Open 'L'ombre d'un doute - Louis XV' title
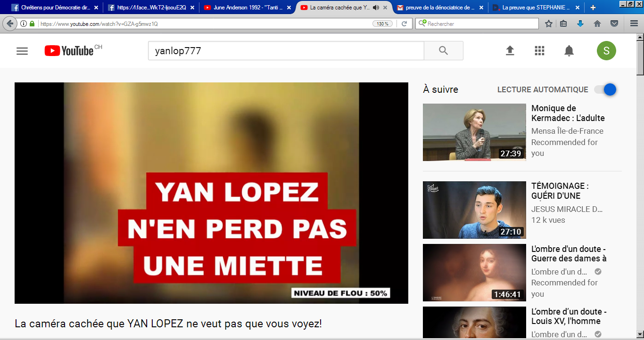644x340 pixels. pyautogui.click(x=569, y=316)
